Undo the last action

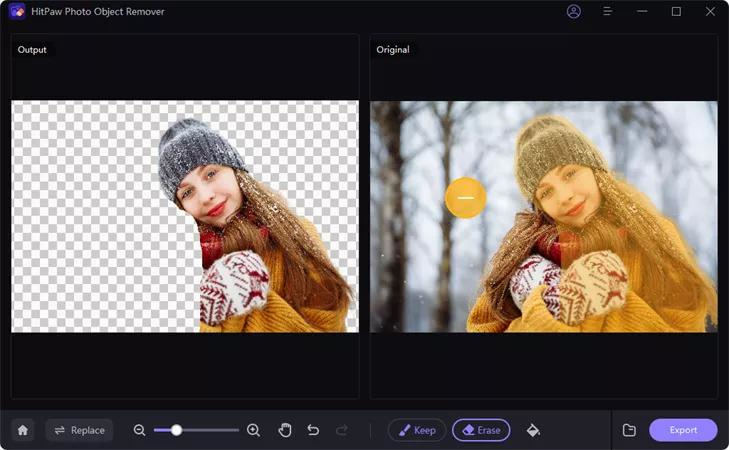[313, 430]
